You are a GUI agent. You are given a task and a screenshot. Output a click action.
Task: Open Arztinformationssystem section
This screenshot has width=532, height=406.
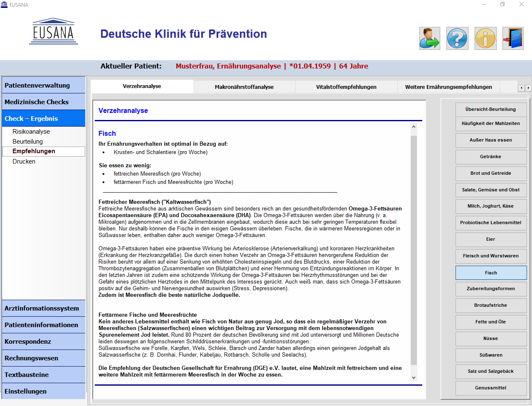point(44,308)
